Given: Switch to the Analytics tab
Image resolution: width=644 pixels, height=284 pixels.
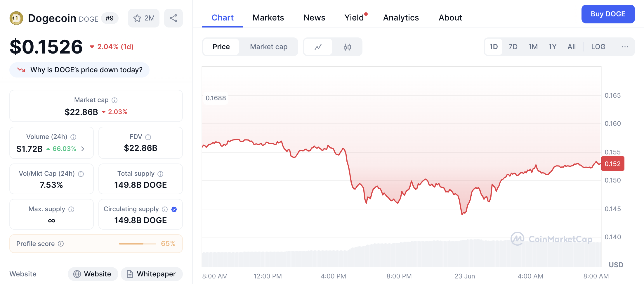Looking at the screenshot, I should pyautogui.click(x=401, y=18).
